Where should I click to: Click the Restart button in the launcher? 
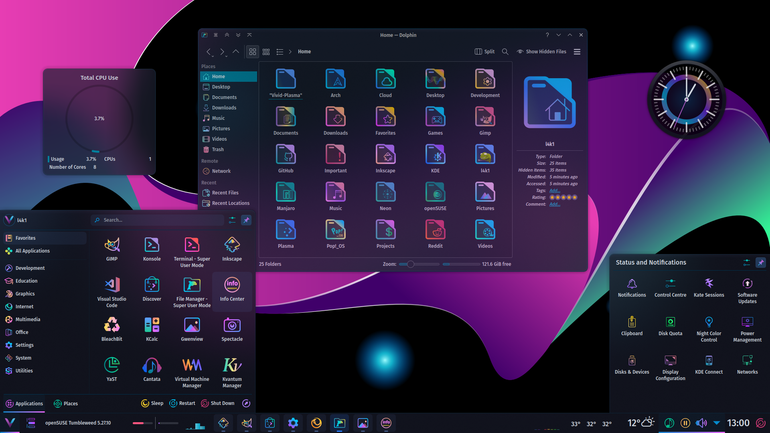182,404
